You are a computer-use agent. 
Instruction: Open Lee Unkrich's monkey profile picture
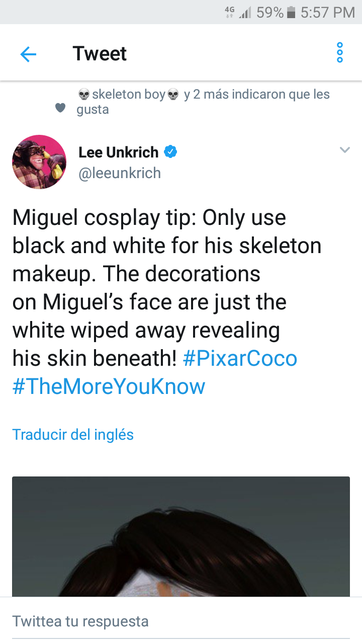(39, 162)
